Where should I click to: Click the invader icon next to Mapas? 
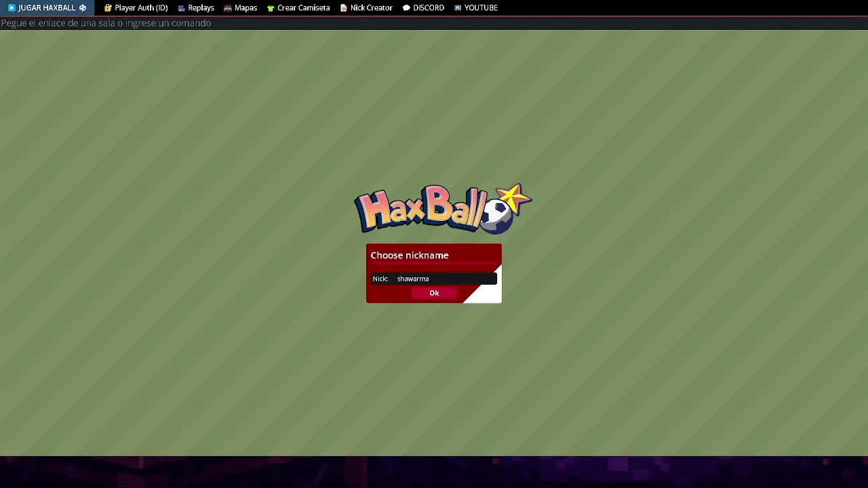tap(228, 8)
